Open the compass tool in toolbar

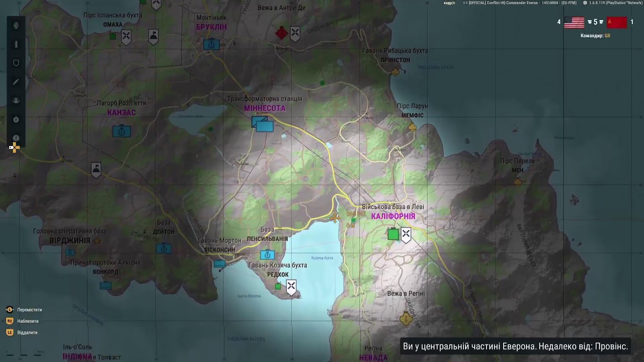click(x=16, y=120)
